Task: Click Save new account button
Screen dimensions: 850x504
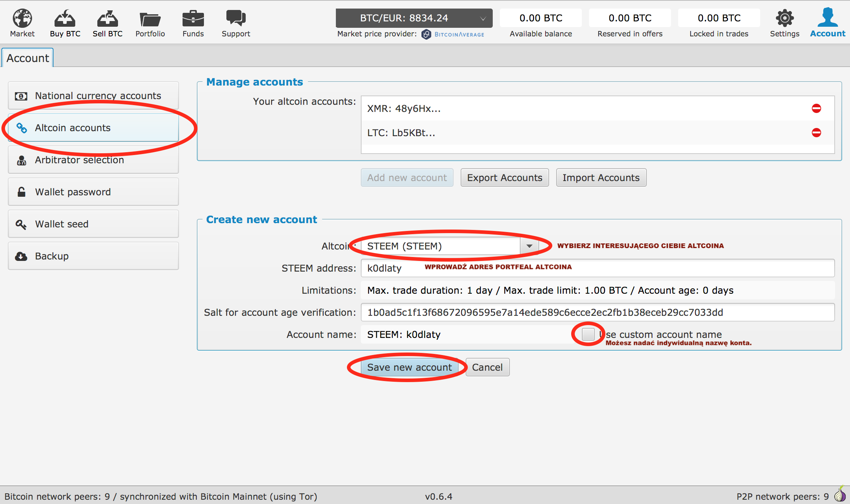Action: pyautogui.click(x=410, y=367)
